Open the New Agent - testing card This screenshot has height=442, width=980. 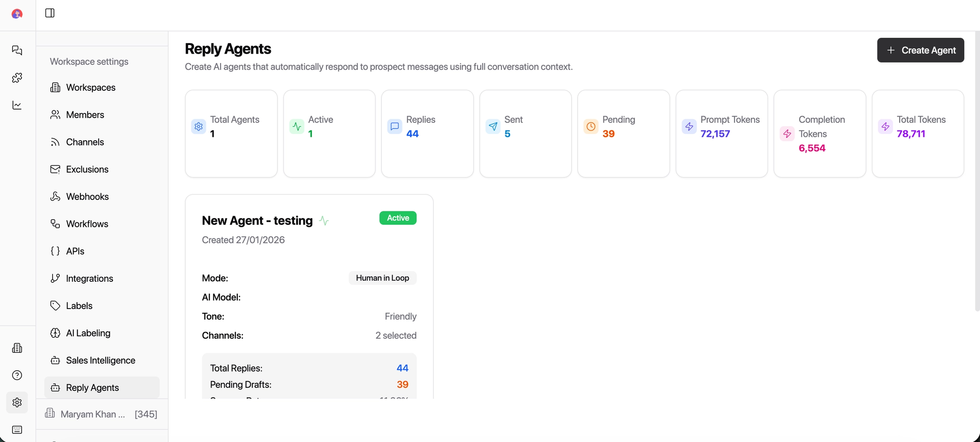[x=257, y=221]
